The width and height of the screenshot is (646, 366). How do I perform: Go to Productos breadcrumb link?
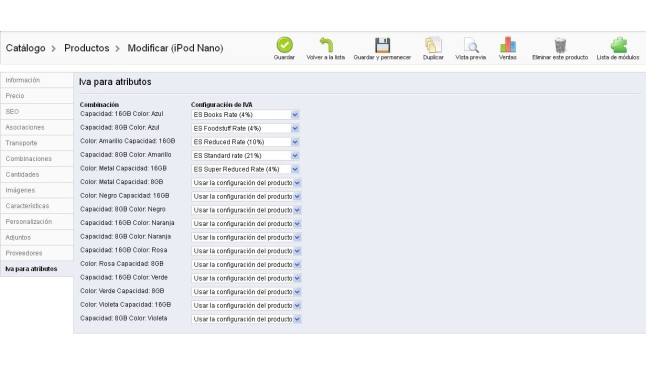87,48
